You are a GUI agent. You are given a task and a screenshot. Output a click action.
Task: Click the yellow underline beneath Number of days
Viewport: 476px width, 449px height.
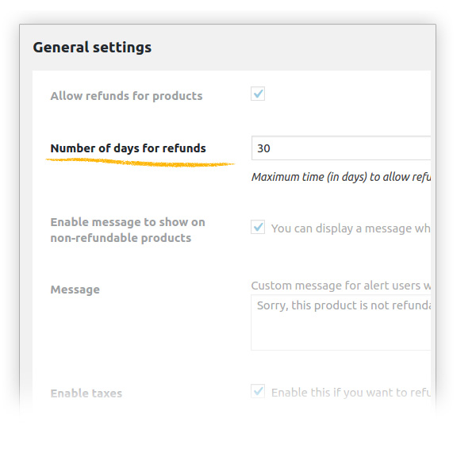(x=140, y=163)
